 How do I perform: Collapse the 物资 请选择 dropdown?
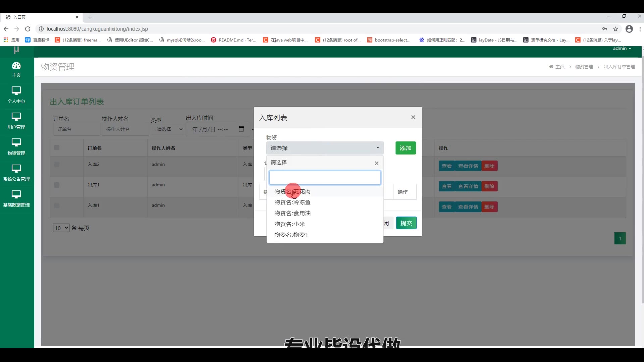coord(324,148)
